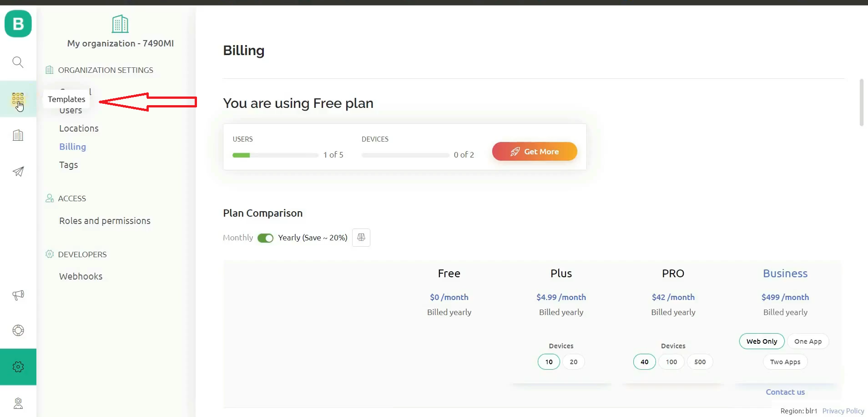This screenshot has width=868, height=417.
Task: Choose One App option for Business plan
Action: (x=807, y=341)
